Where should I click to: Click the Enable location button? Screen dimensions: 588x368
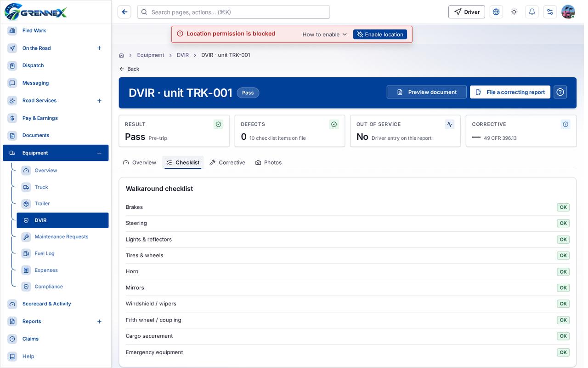pyautogui.click(x=380, y=34)
